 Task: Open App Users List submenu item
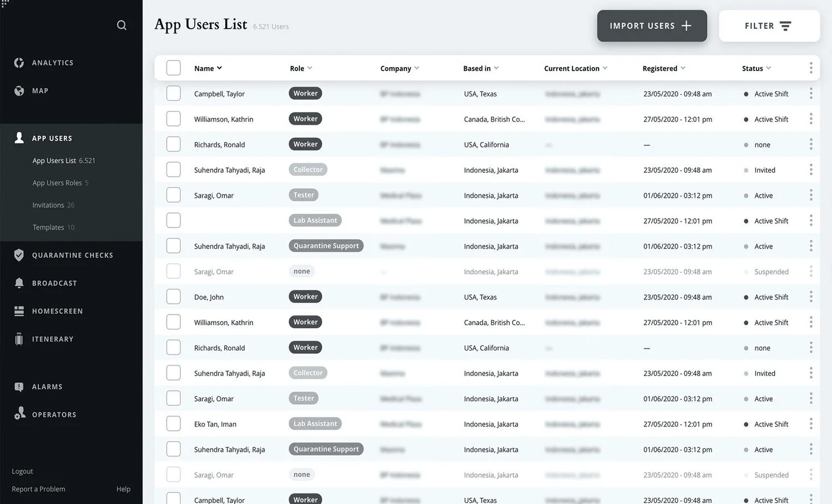(x=64, y=161)
